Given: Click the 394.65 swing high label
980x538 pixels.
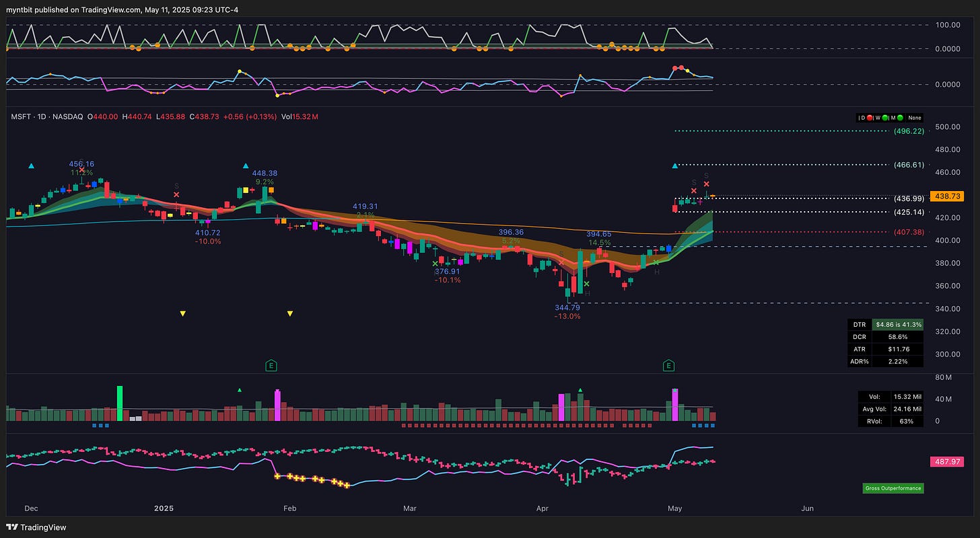Looking at the screenshot, I should tap(599, 234).
